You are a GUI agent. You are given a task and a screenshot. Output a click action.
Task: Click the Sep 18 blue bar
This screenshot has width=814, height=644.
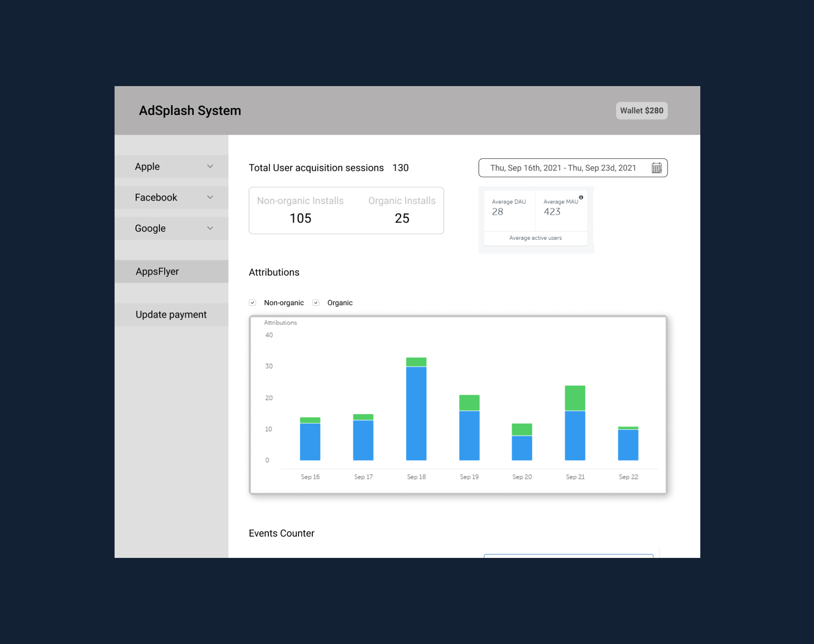[x=416, y=414]
